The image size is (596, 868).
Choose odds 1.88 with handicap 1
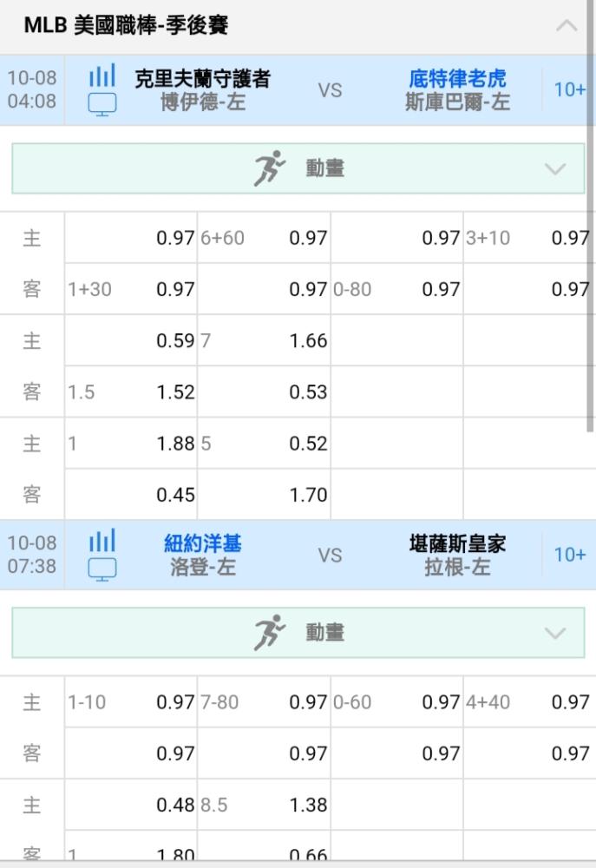(131, 444)
